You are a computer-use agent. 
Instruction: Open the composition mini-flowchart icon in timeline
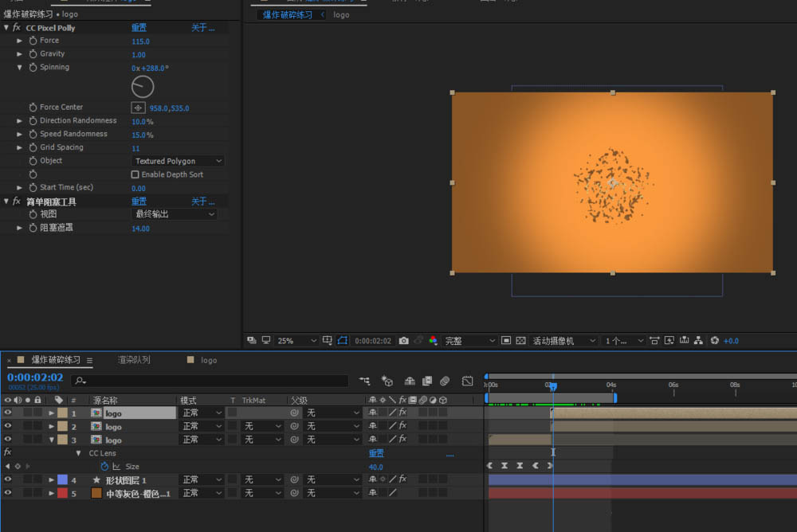point(365,381)
